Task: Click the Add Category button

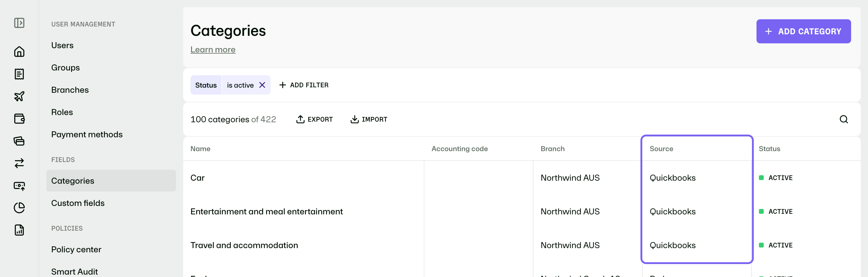Action: click(803, 31)
